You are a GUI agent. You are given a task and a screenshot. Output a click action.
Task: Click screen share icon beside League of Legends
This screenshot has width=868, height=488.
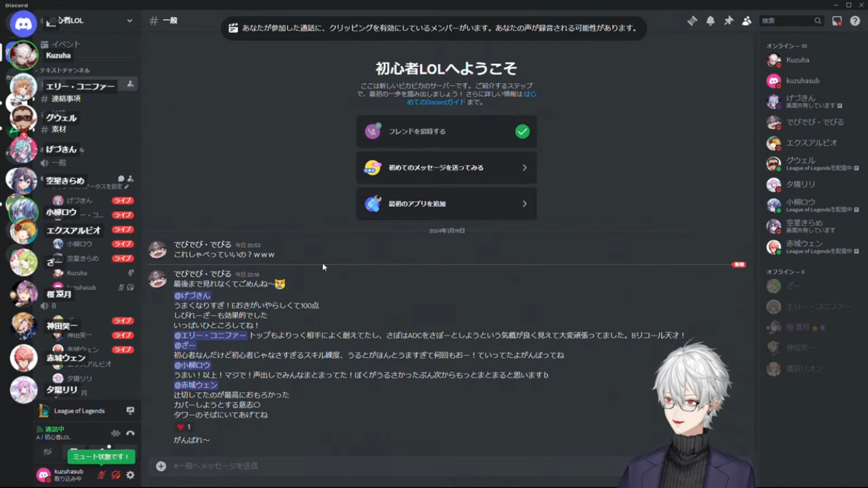coord(130,411)
